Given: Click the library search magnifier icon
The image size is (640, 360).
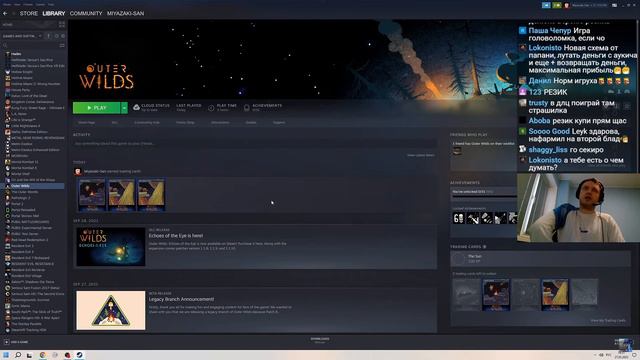Looking at the screenshot, I should pyautogui.click(x=5, y=45).
